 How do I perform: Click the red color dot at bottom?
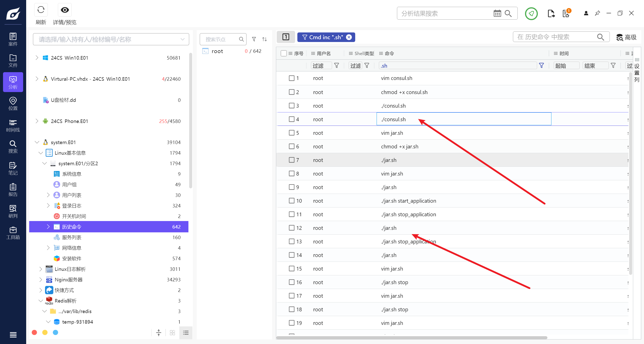[x=34, y=332]
